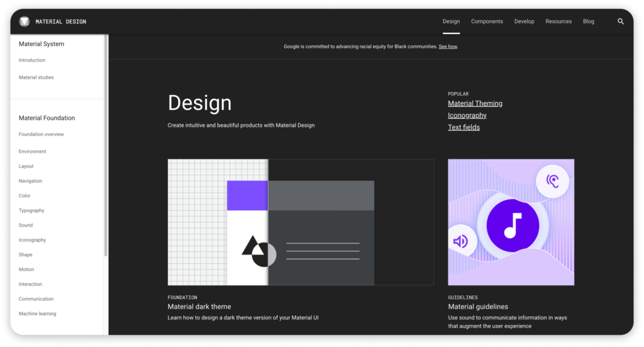Viewport: 644px width, 347px height.
Task: Click the Material Foundation sidebar heading
Action: pyautogui.click(x=47, y=118)
